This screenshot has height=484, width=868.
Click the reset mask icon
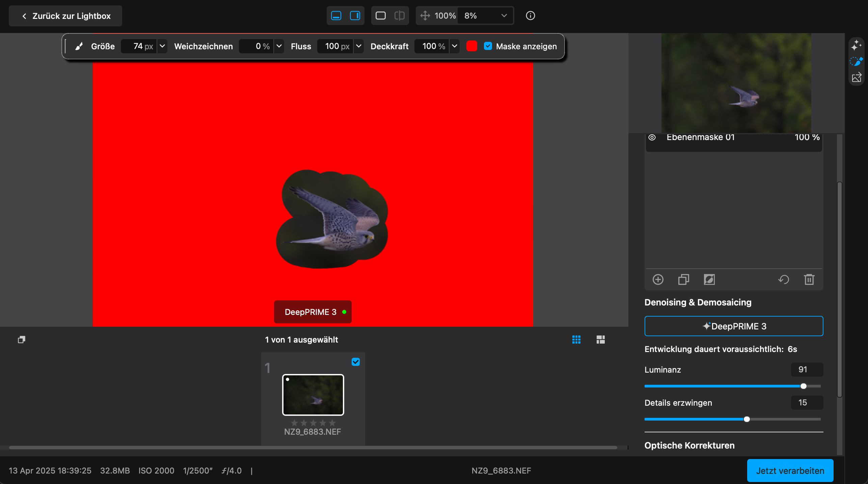click(x=783, y=279)
